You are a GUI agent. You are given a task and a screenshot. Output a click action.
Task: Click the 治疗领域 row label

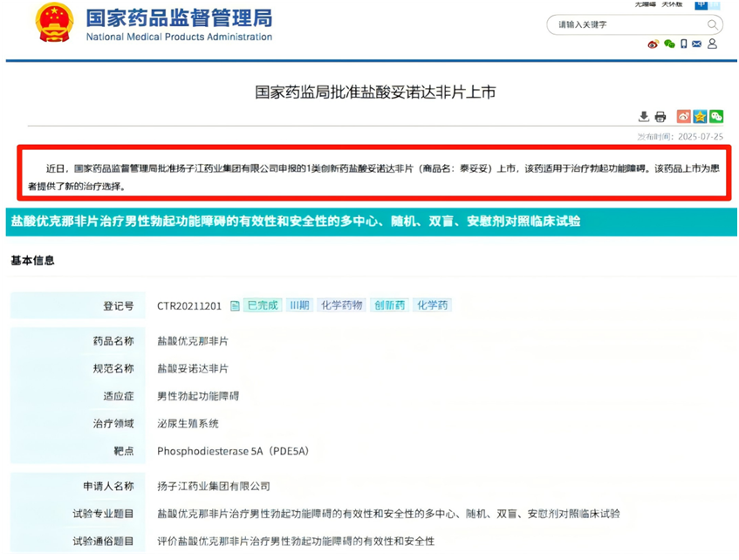113,423
